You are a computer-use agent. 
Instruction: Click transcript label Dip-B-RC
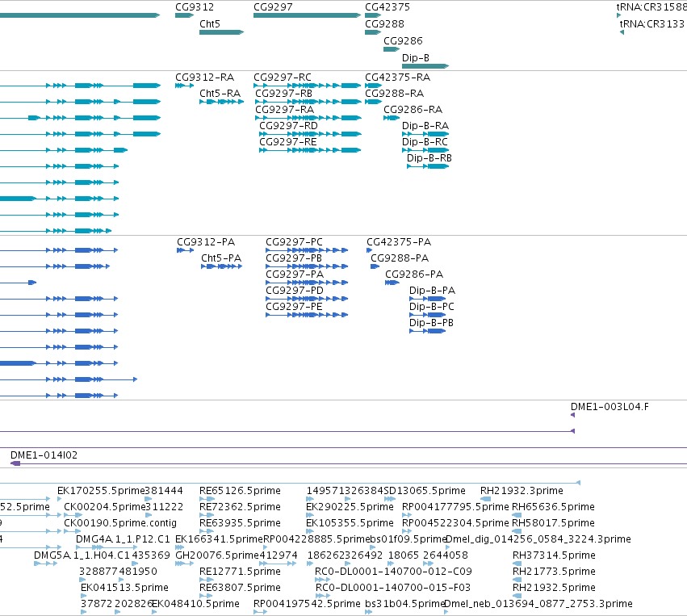(425, 142)
